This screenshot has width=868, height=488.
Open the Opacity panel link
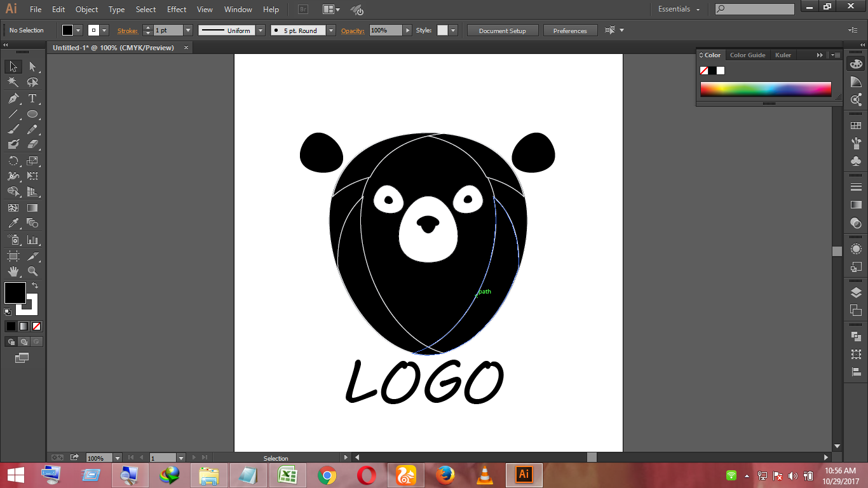coord(353,30)
